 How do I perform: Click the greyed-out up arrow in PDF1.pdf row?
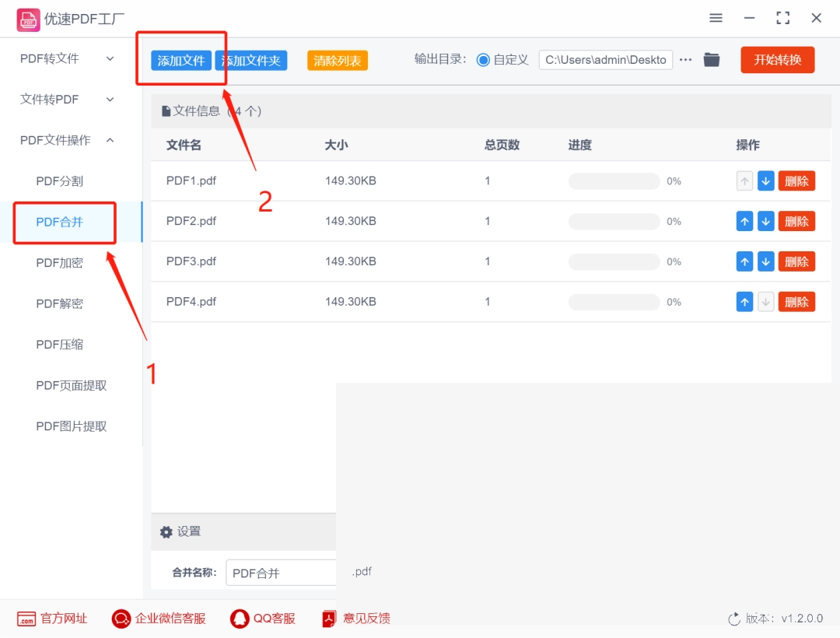pos(744,181)
